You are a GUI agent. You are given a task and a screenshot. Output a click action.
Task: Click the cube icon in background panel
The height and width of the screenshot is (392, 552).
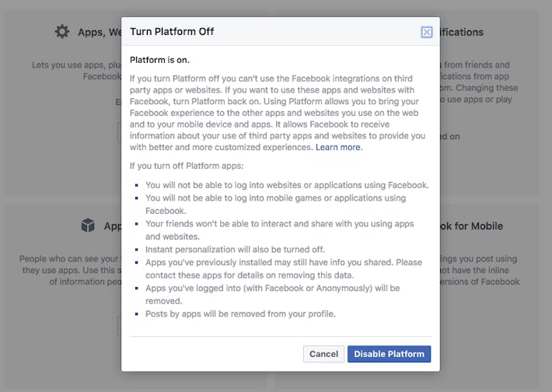coord(88,226)
